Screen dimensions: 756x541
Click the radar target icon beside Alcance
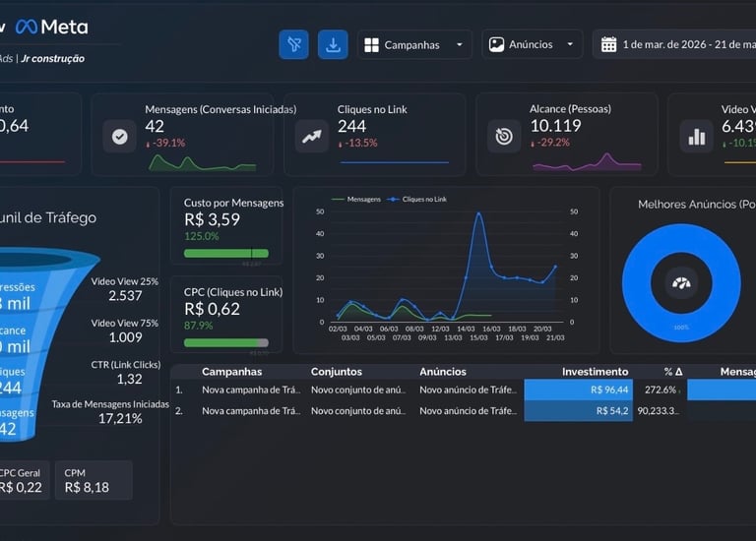(x=504, y=137)
